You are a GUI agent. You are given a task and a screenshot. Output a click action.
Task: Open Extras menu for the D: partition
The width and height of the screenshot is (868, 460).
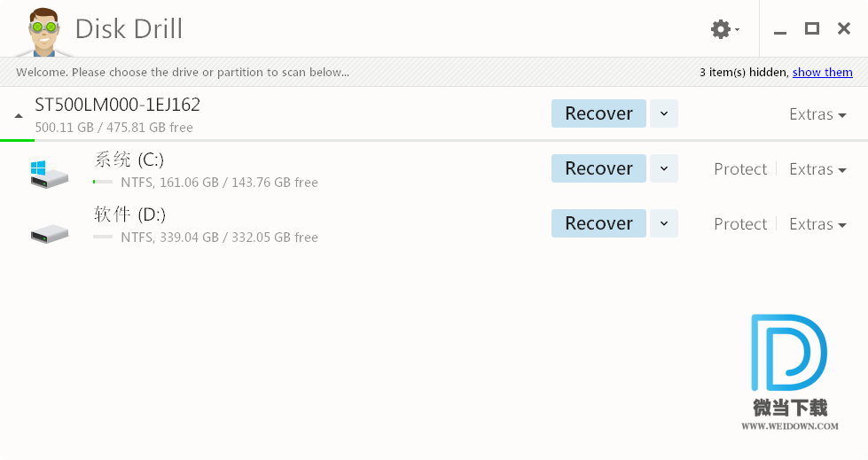click(817, 223)
